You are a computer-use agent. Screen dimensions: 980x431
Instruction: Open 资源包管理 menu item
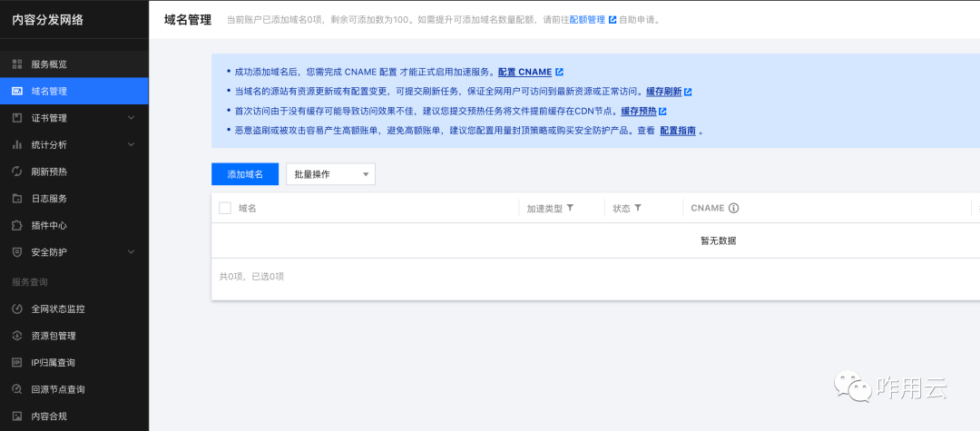(74, 336)
